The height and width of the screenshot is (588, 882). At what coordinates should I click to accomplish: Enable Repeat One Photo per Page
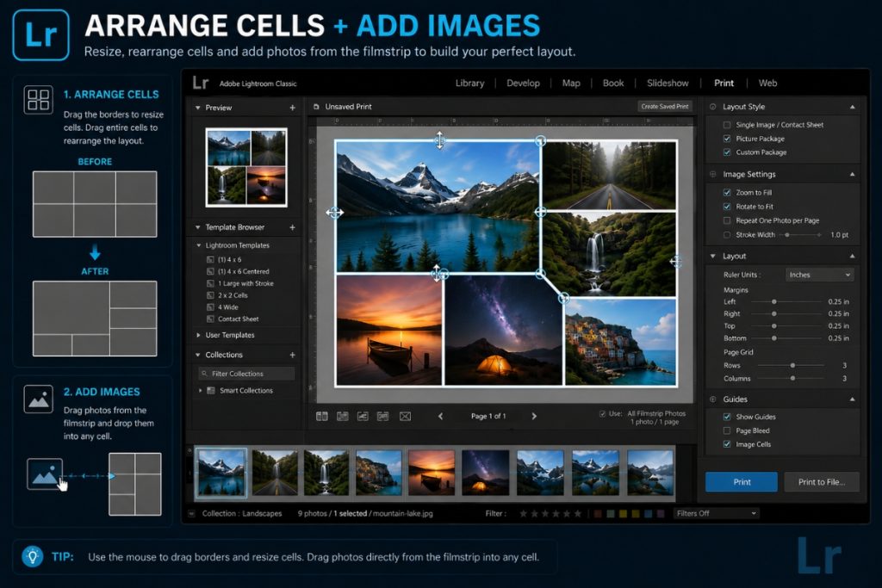(x=727, y=220)
